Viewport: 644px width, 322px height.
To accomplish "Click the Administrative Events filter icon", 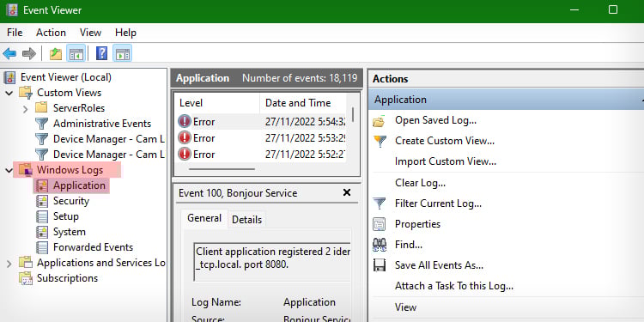I will coord(41,124).
